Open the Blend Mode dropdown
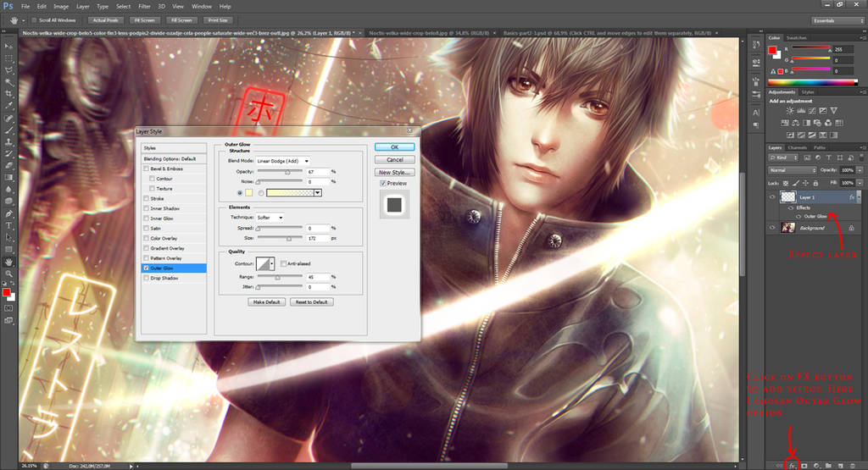The width and height of the screenshot is (868, 470). pos(283,161)
